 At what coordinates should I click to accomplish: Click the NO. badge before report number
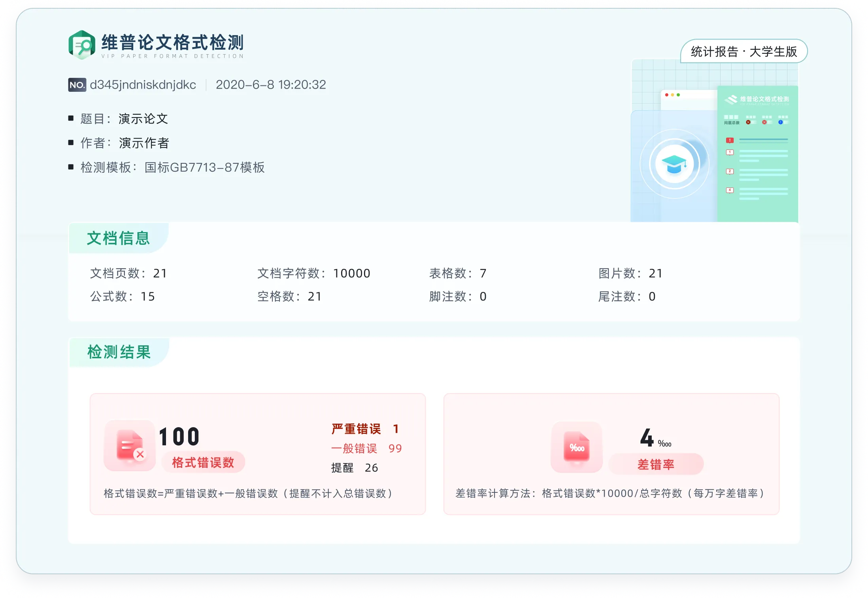77,85
